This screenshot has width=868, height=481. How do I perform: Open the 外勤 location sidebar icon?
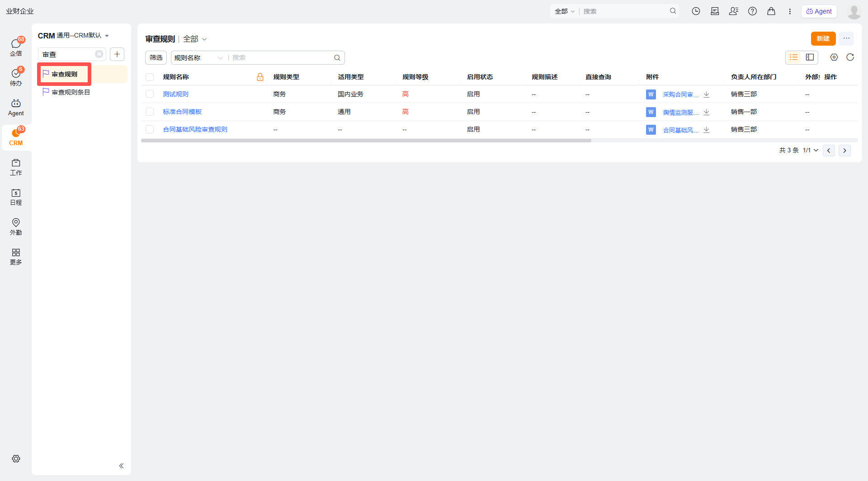pos(16,227)
